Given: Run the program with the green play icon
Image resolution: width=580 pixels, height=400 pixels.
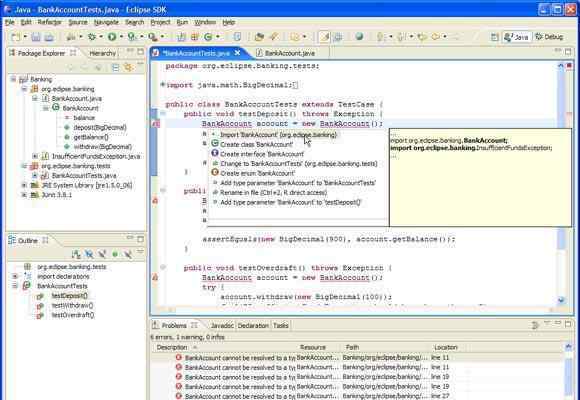Looking at the screenshot, I should pyautogui.click(x=112, y=37).
